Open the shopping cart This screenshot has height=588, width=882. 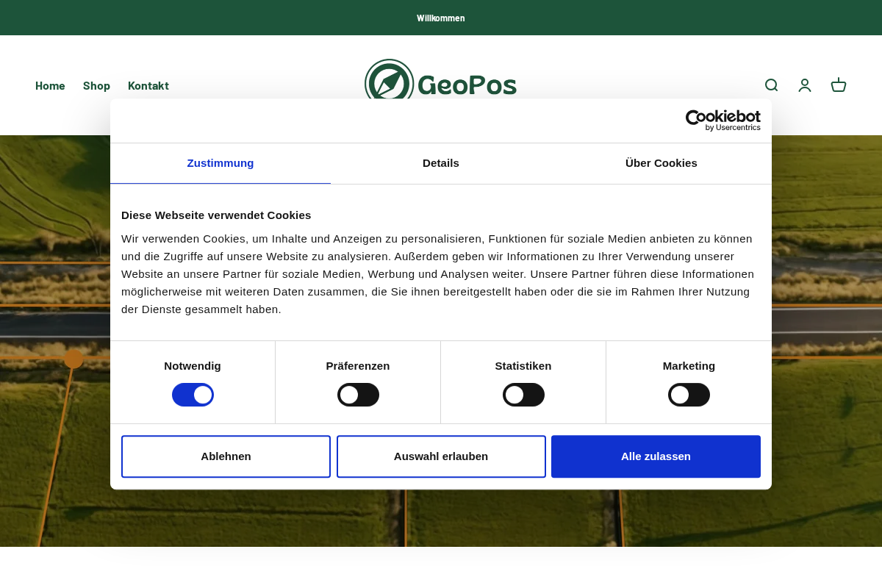coord(839,85)
